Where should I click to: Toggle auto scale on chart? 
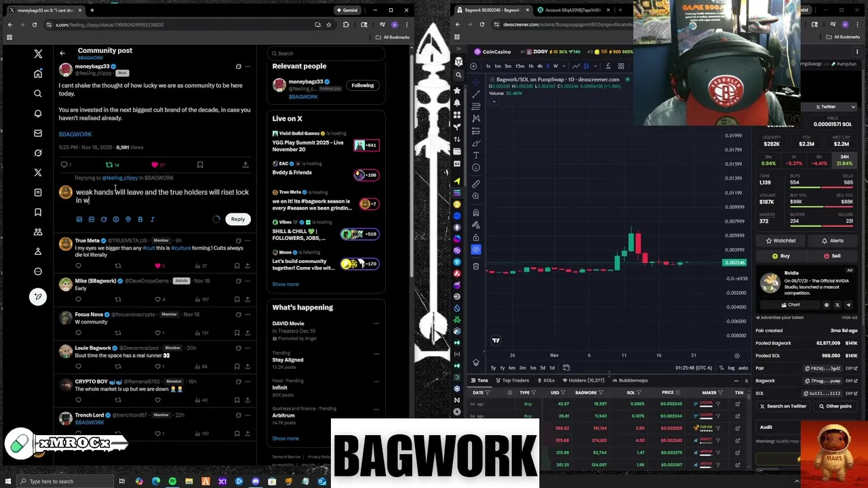pos(743,368)
